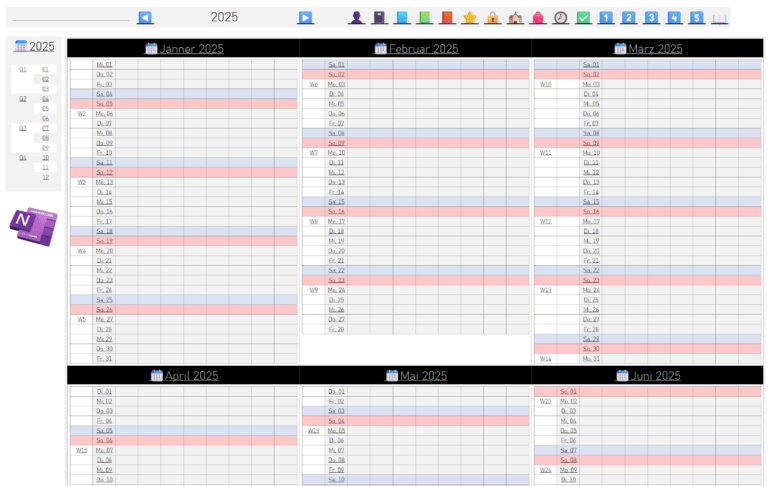
Task: Click the open book icon
Action: [720, 19]
